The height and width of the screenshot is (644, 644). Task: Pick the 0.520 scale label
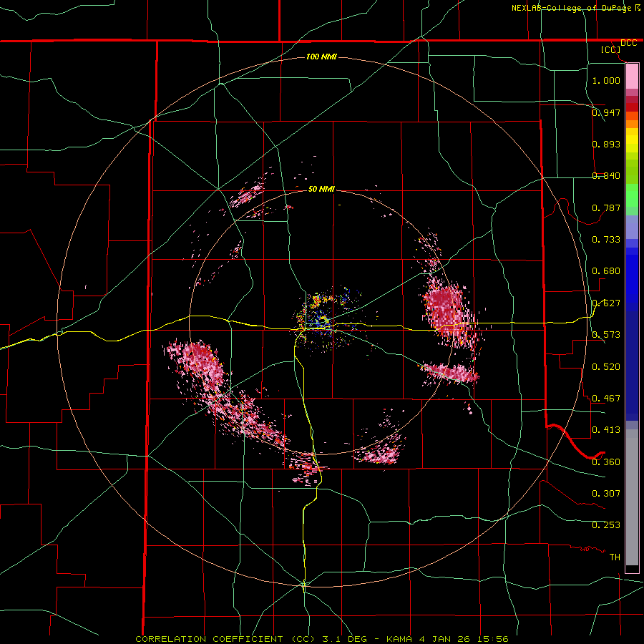(x=606, y=366)
